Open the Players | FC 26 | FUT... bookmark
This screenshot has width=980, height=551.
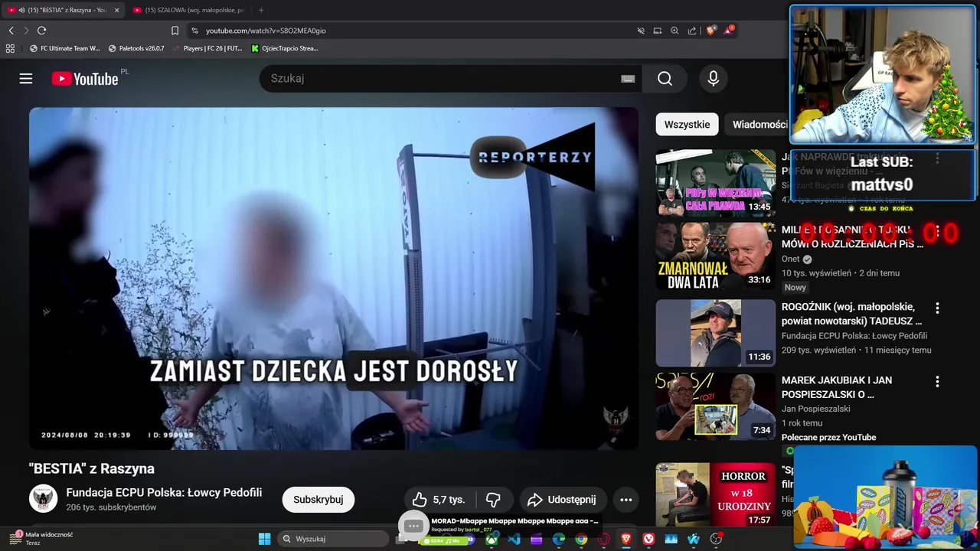point(207,48)
